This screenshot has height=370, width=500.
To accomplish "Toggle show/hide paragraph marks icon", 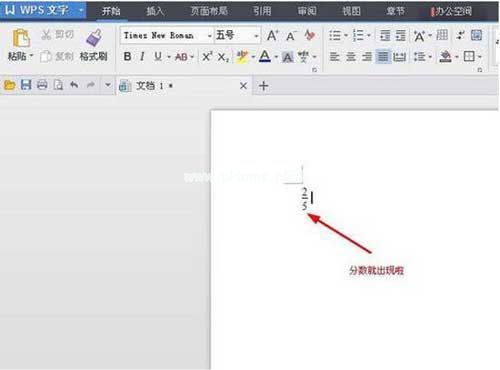I will (x=461, y=35).
